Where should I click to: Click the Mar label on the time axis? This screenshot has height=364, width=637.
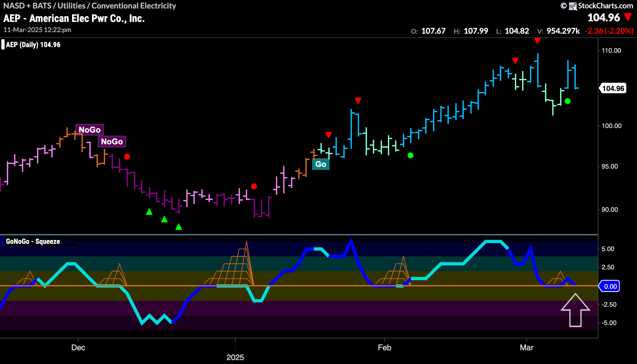(x=527, y=348)
